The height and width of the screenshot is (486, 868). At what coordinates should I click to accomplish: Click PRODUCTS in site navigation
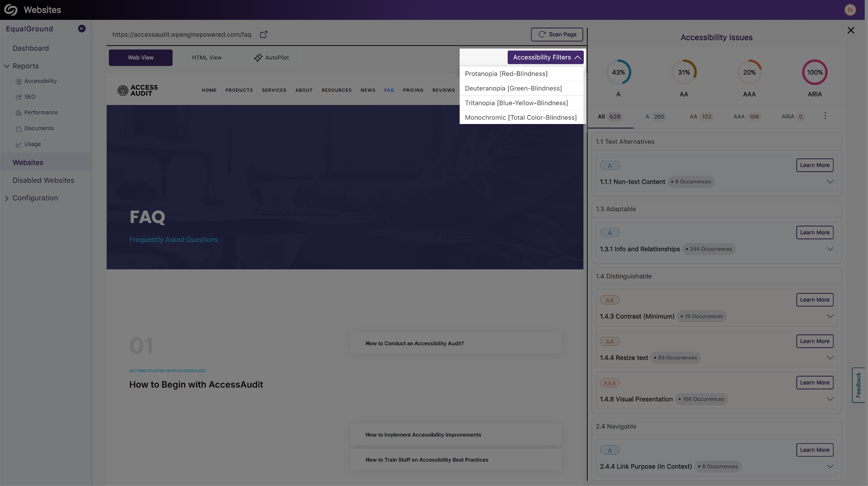click(239, 90)
